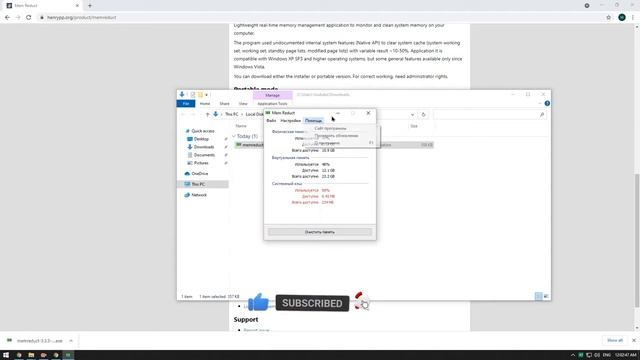Viewport: 640px width, 360px height.
Task: Open the Home tab in Explorer ribbon
Action: 205,104
